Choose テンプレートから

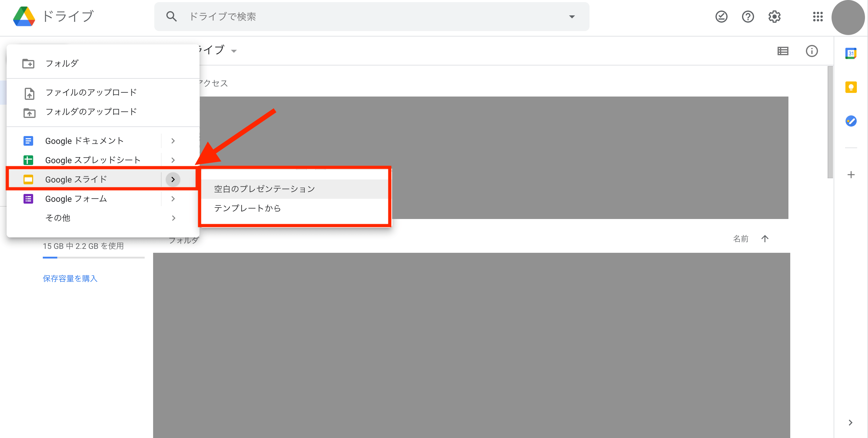coord(295,208)
